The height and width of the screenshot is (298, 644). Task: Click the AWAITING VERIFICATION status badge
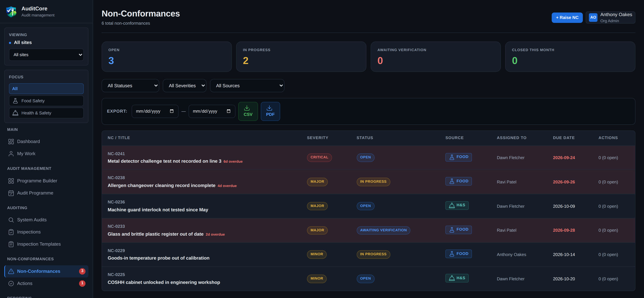[x=383, y=230]
